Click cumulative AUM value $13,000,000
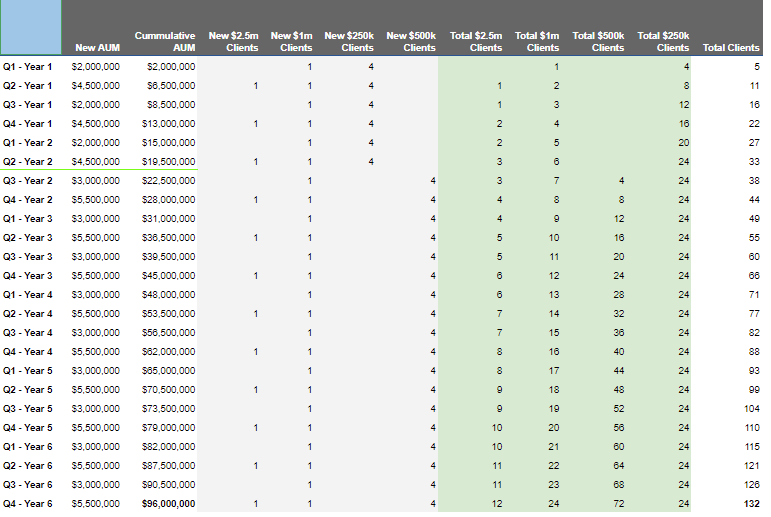Screen dimensions: 771x517 [168, 124]
